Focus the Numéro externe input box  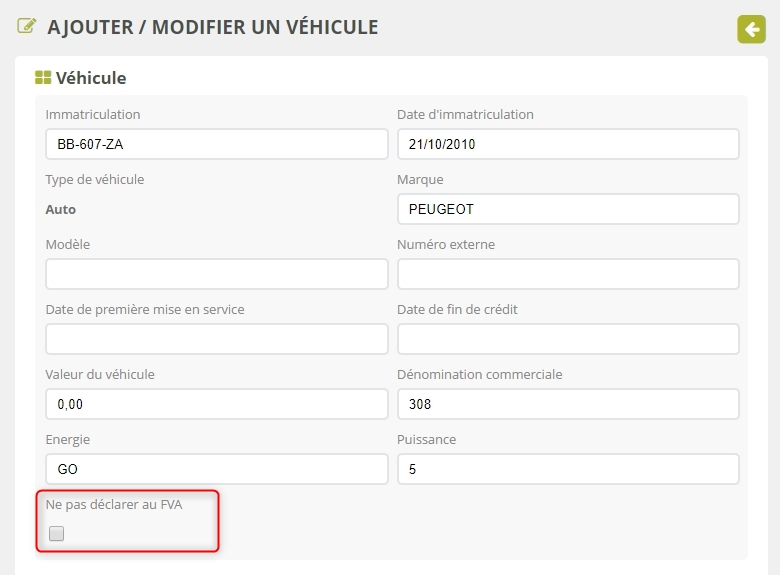point(568,274)
